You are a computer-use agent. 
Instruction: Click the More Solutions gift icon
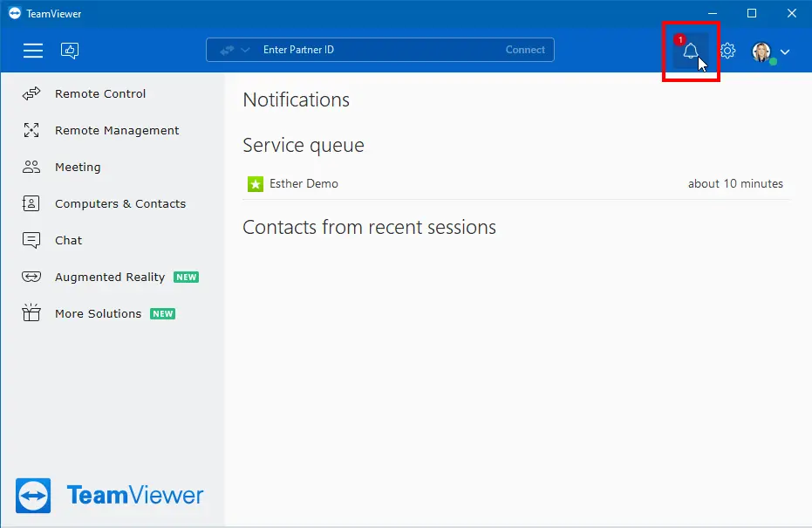tap(31, 313)
